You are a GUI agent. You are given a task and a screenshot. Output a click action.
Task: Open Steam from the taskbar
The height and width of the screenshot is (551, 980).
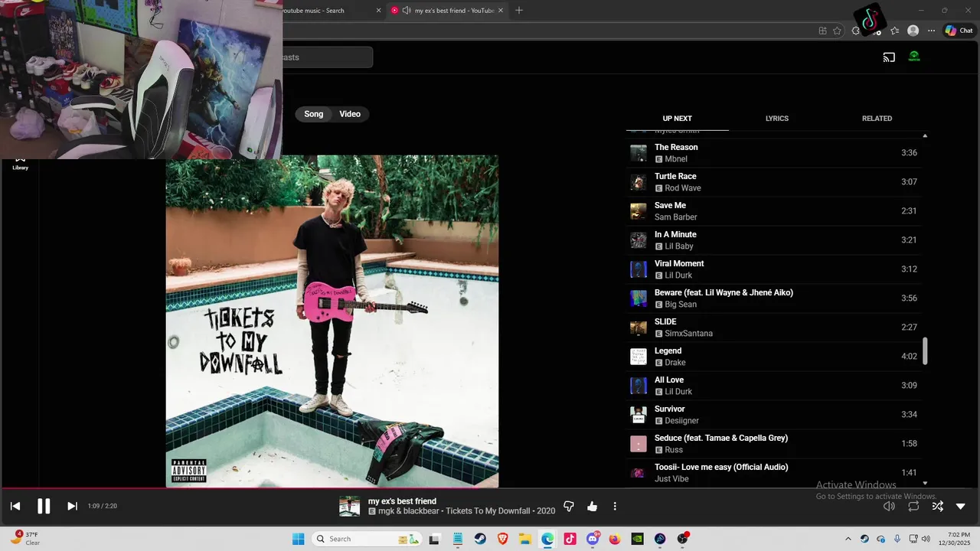pyautogui.click(x=481, y=539)
